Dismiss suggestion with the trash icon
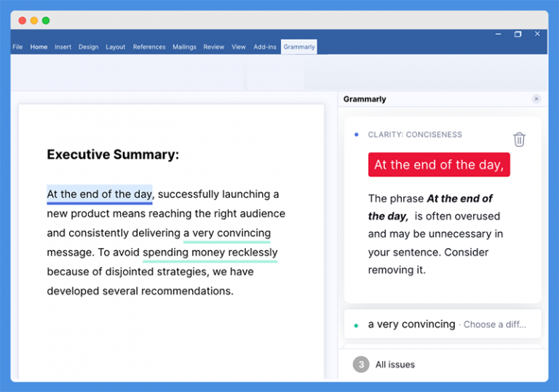The height and width of the screenshot is (392, 559). click(519, 140)
